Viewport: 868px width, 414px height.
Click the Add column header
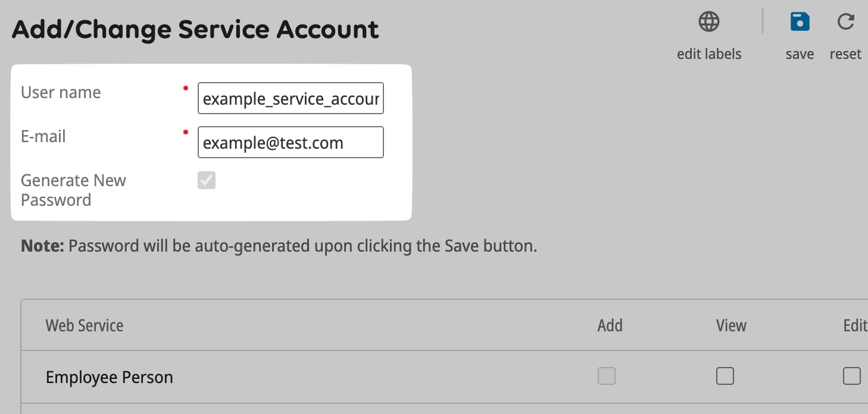click(x=610, y=325)
